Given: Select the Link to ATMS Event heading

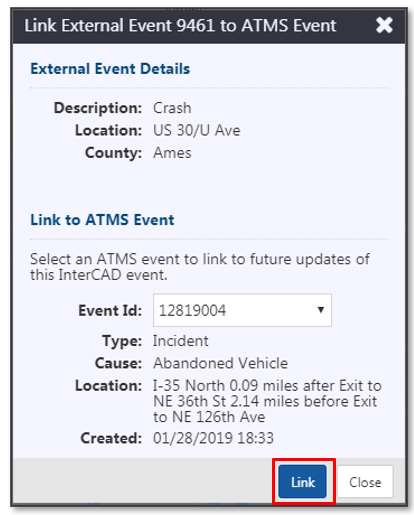Looking at the screenshot, I should click(102, 220).
